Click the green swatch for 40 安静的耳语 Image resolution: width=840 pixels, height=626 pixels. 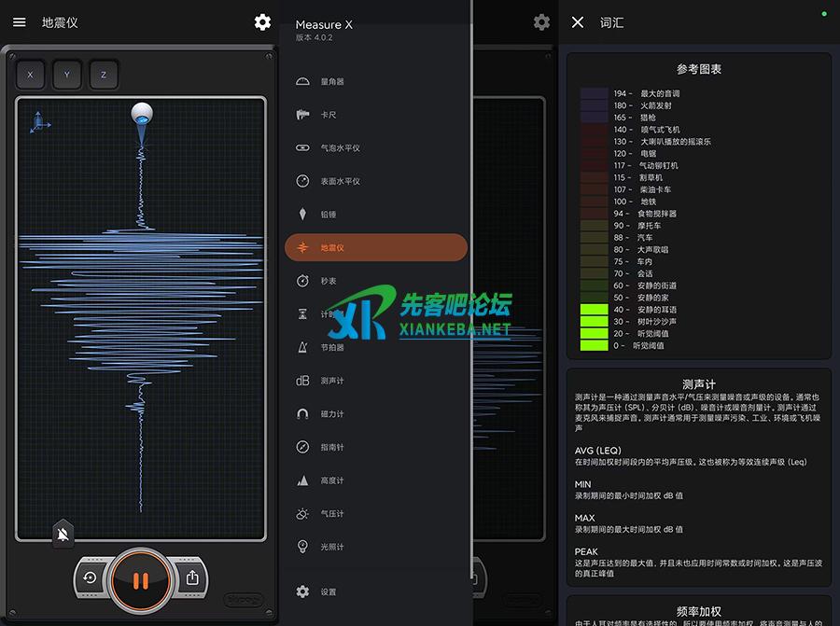click(594, 310)
